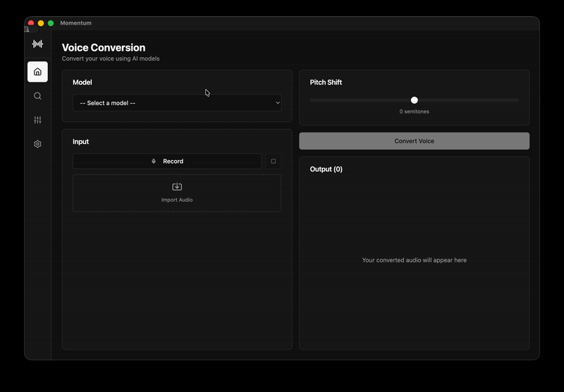The height and width of the screenshot is (392, 564).
Task: Open the Select a model dropdown
Action: click(177, 103)
